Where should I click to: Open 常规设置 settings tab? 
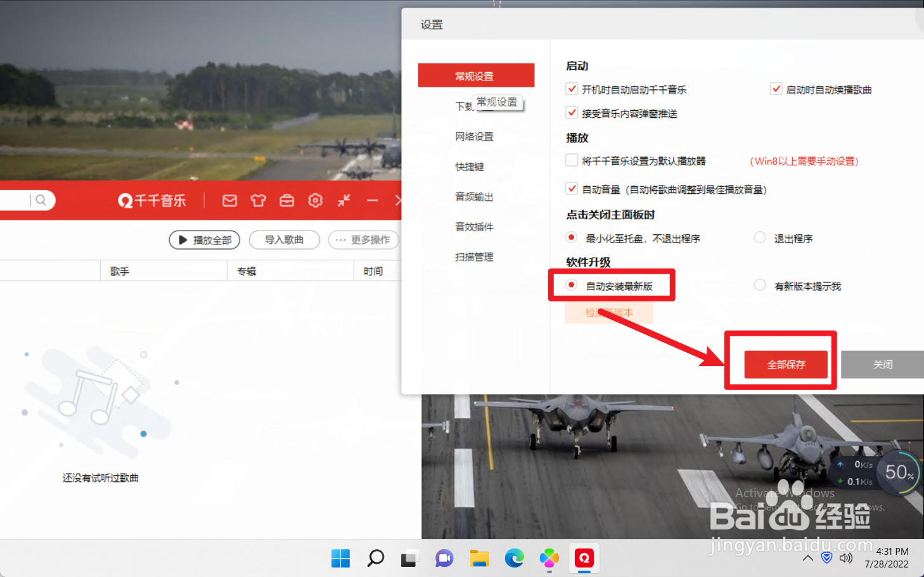pyautogui.click(x=476, y=75)
